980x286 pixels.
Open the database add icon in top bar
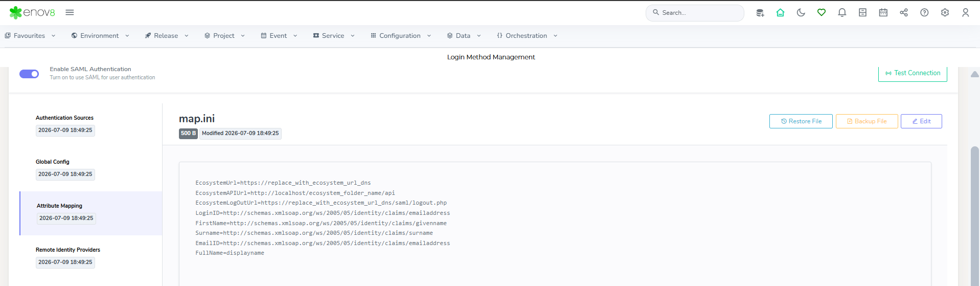(x=760, y=13)
